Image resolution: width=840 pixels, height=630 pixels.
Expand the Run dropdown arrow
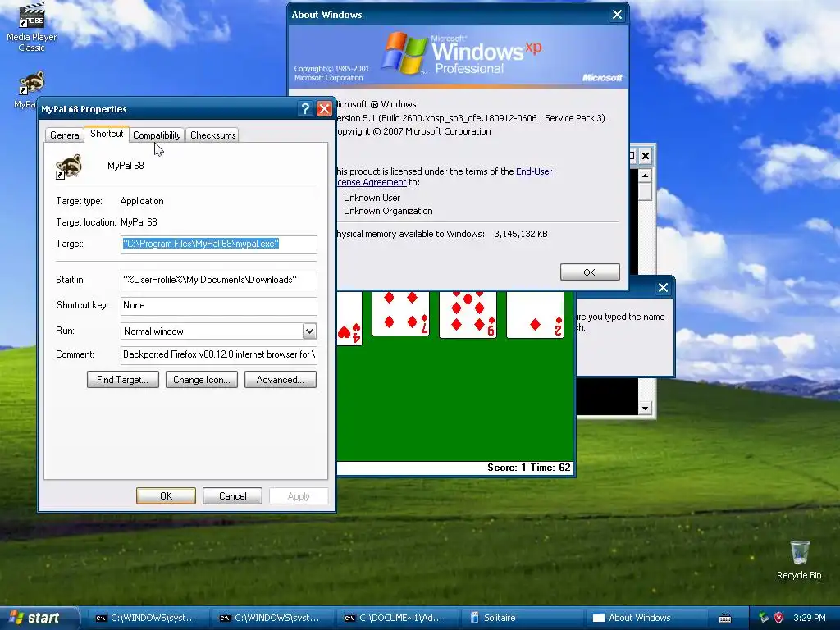coord(309,331)
